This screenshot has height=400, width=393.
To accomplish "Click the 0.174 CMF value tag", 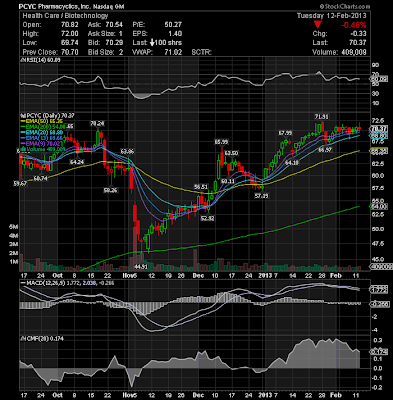I will 379,352.
